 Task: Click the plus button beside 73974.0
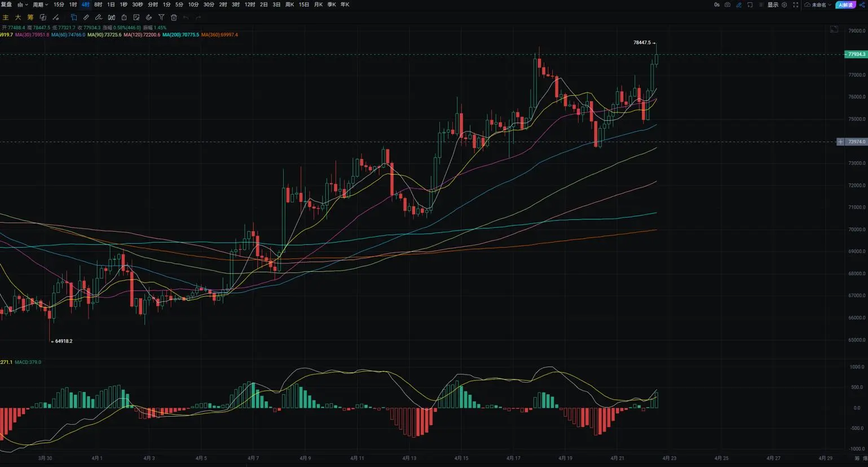(x=840, y=142)
